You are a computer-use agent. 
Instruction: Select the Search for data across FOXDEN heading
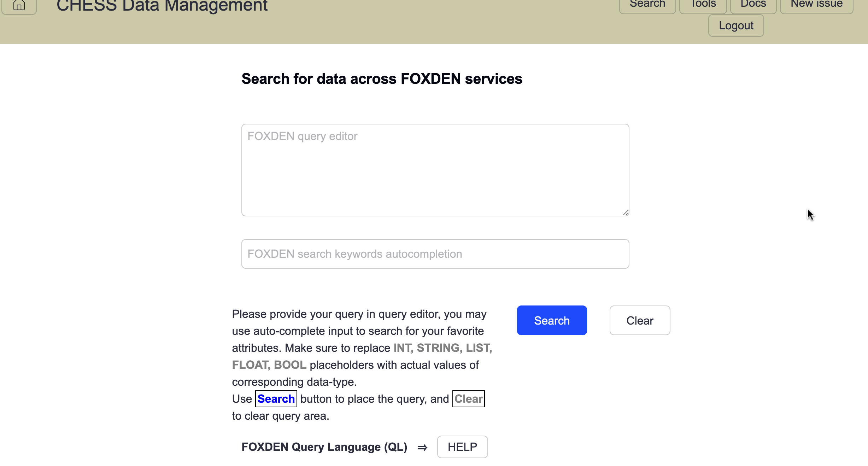(x=382, y=79)
